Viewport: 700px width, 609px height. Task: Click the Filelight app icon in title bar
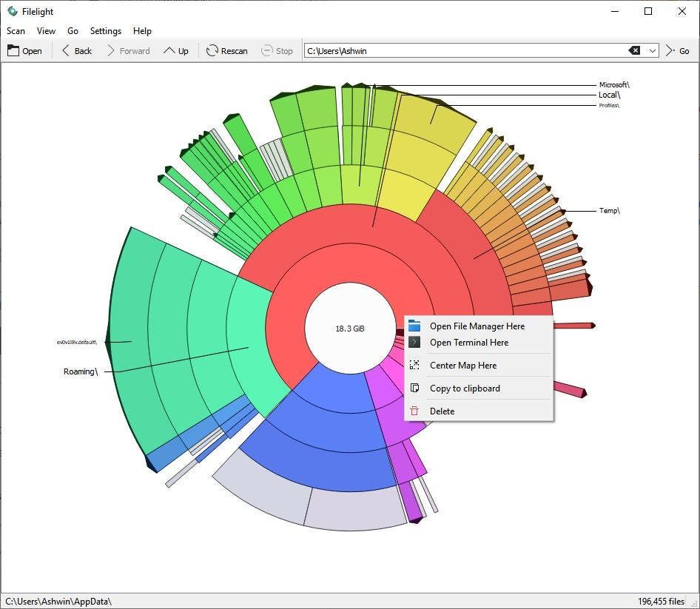pyautogui.click(x=13, y=11)
